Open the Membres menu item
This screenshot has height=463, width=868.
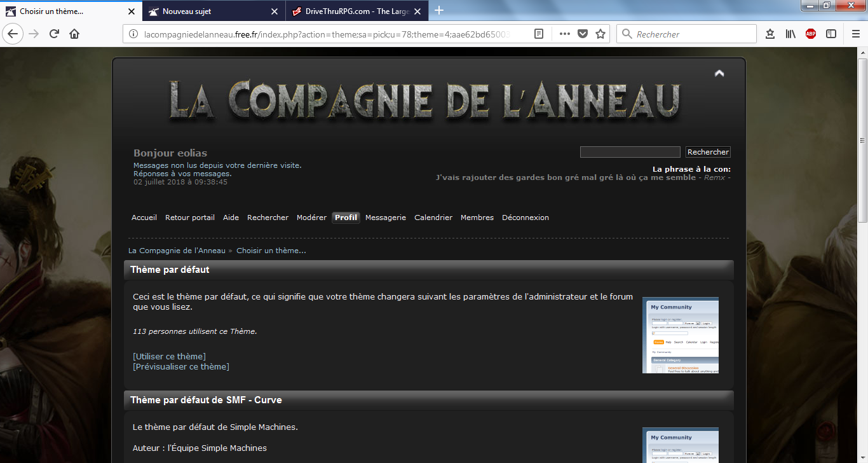click(477, 218)
